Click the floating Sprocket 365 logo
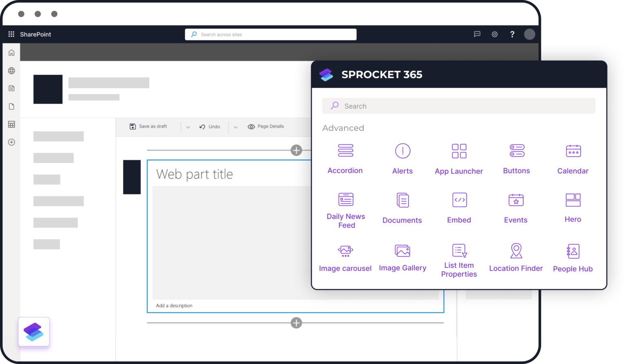The image size is (627, 364). (34, 331)
